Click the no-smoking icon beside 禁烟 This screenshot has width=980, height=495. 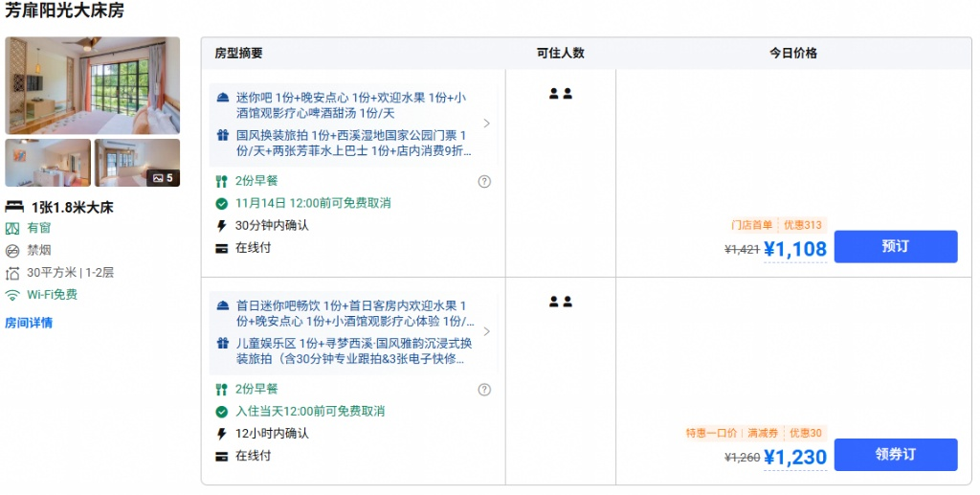tap(12, 251)
